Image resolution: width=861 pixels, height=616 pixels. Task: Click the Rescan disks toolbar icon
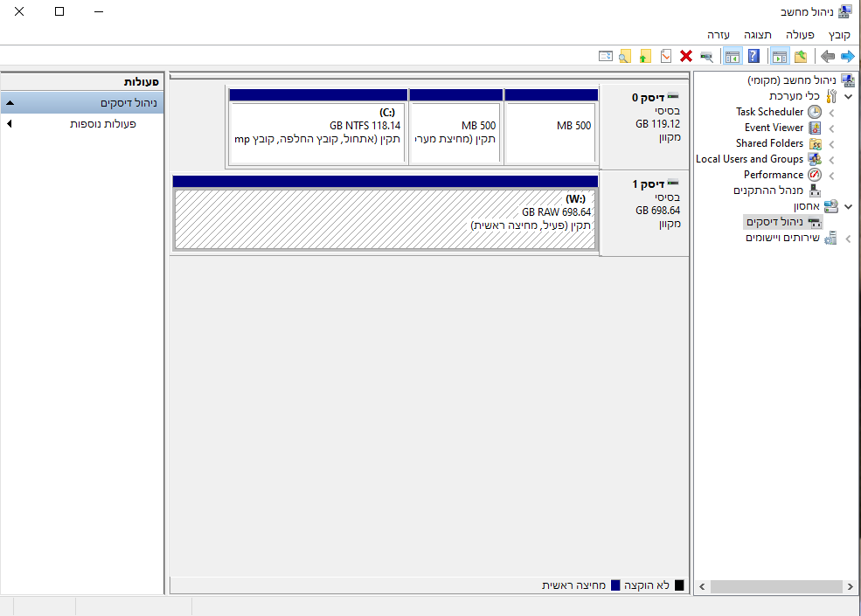[706, 56]
